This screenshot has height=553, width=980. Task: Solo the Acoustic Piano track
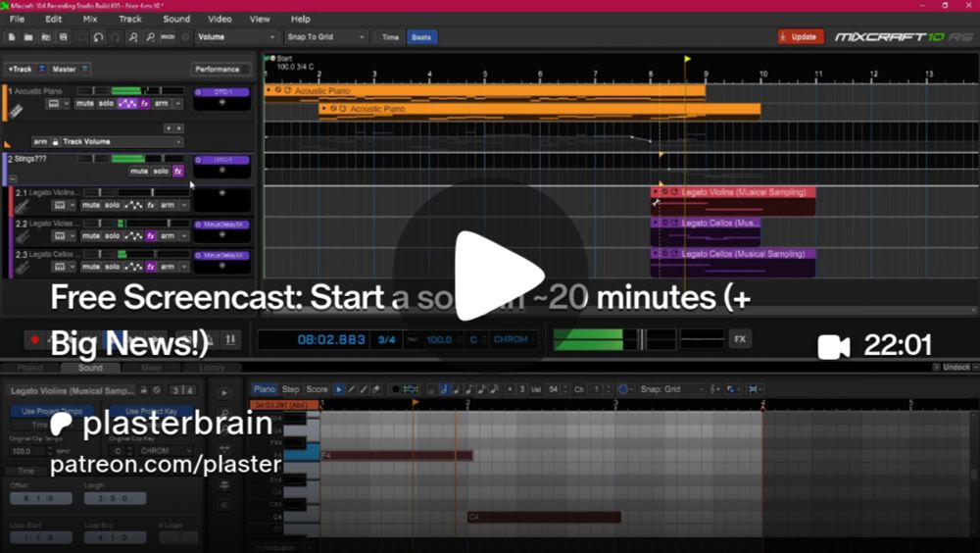click(106, 103)
